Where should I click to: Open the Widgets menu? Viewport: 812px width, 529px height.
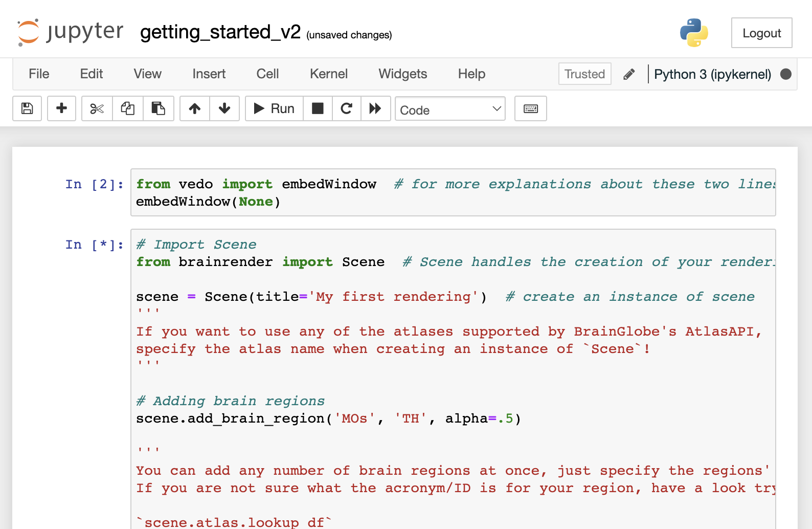click(x=402, y=74)
